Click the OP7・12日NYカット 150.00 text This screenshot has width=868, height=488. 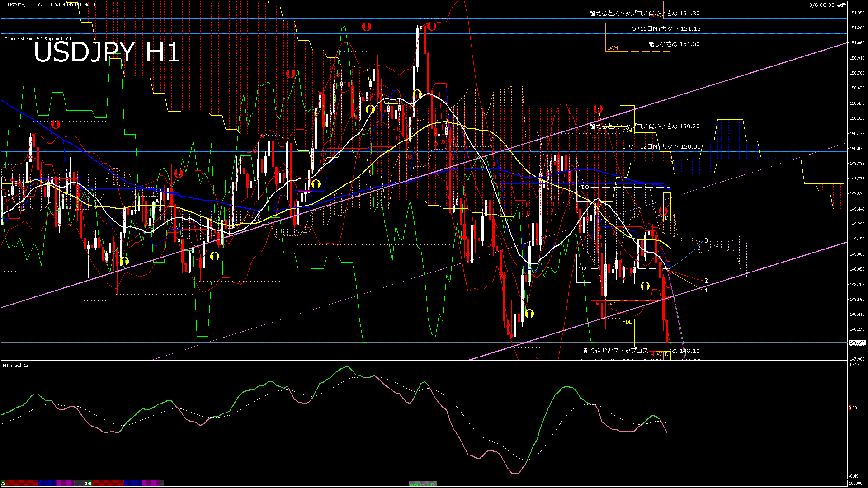tap(661, 146)
